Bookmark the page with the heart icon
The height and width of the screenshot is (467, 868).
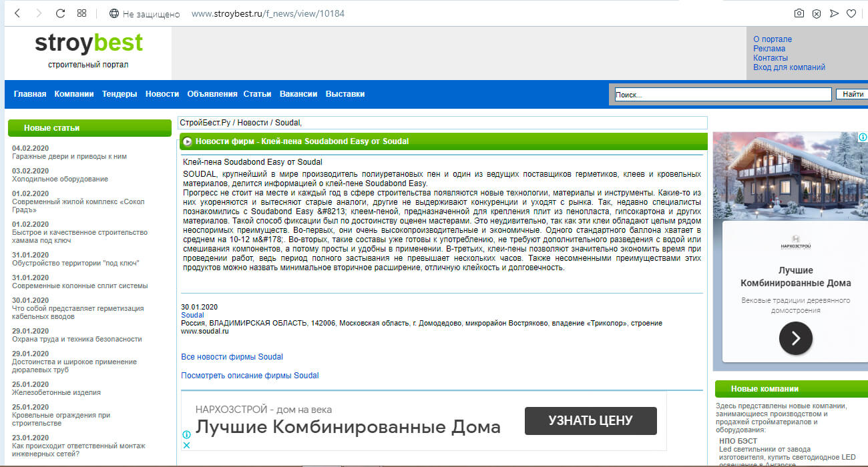tap(851, 13)
